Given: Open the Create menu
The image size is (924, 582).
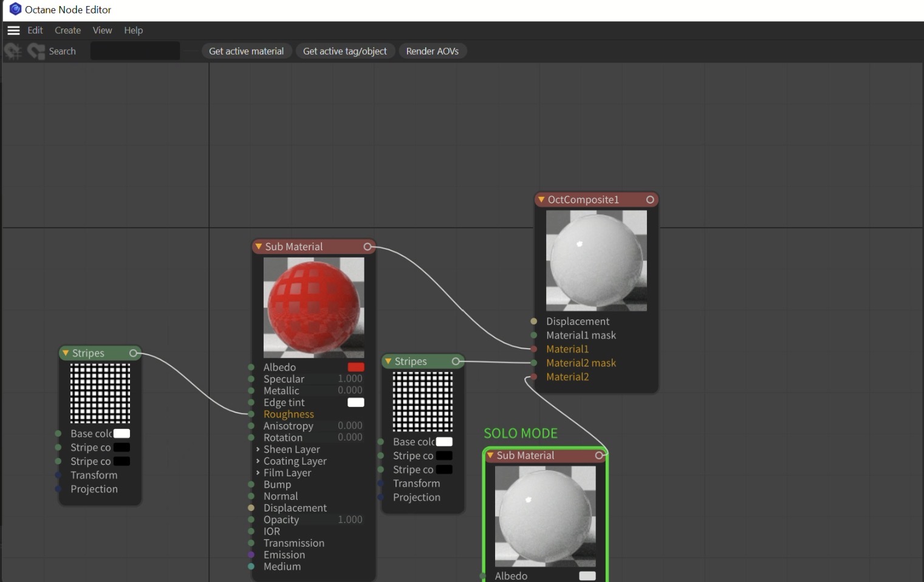Looking at the screenshot, I should [x=67, y=30].
